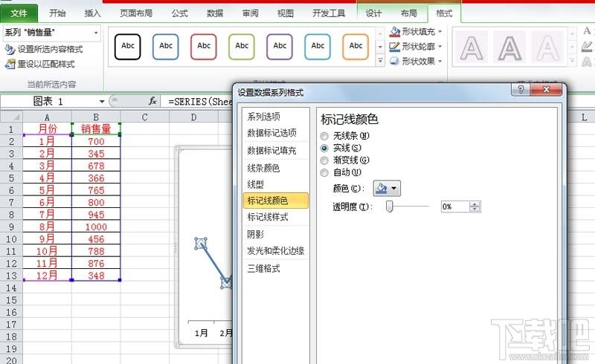This screenshot has width=595, height=364.
Task: Click the 形状效果 icon
Action: (x=395, y=61)
